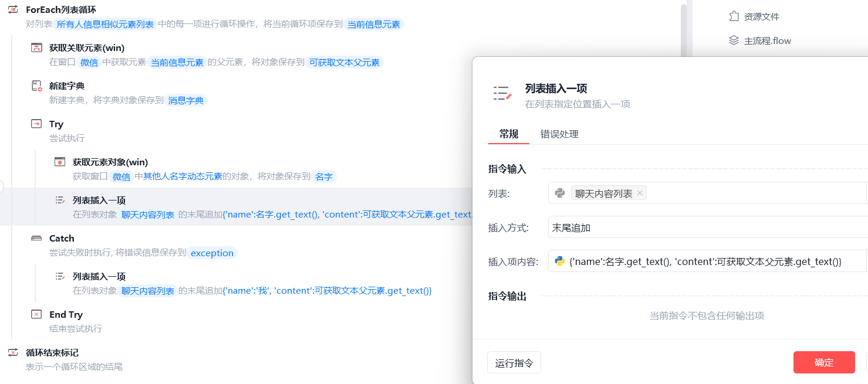The height and width of the screenshot is (384, 868).
Task: Select the 常规 tab
Action: tap(508, 134)
